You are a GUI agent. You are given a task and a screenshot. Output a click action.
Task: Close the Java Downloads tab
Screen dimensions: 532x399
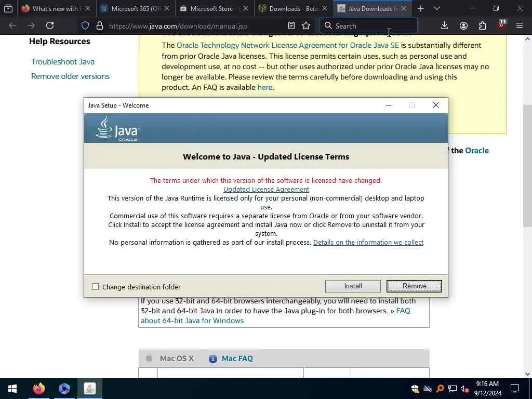[x=403, y=9]
